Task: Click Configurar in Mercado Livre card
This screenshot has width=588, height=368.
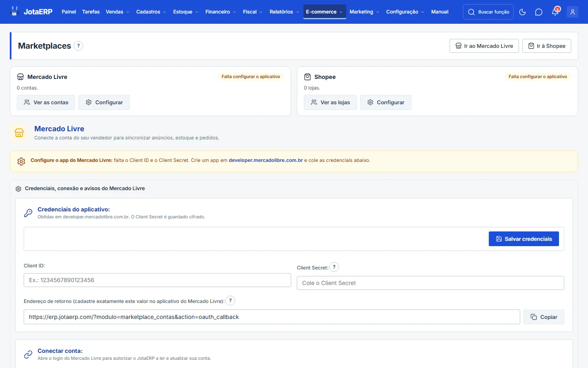Action: pos(104,103)
